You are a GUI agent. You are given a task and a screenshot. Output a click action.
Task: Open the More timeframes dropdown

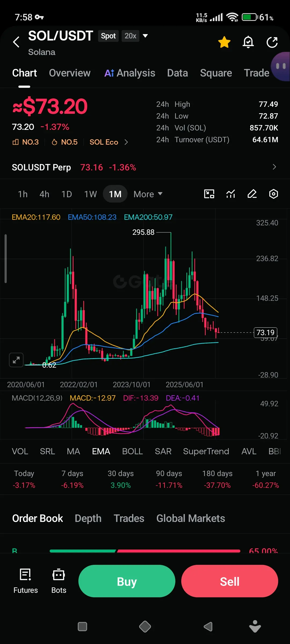click(148, 194)
